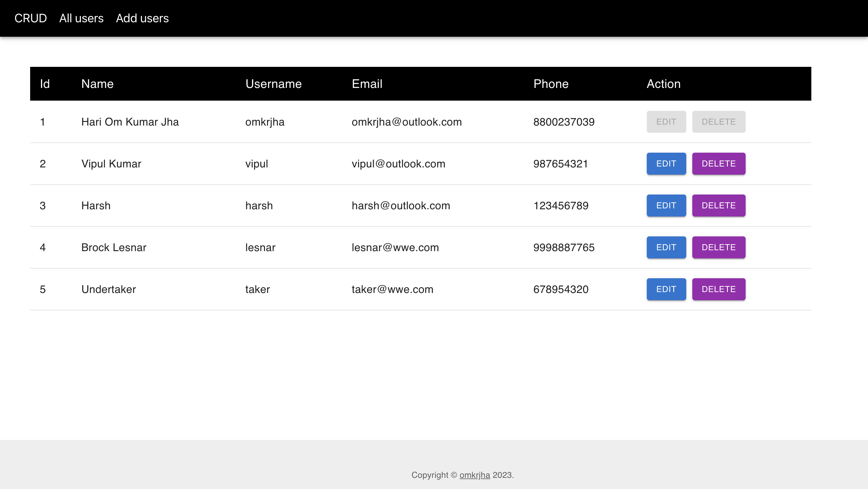Viewport: 868px width, 489px height.
Task: Edit the Undertaker user
Action: point(666,289)
